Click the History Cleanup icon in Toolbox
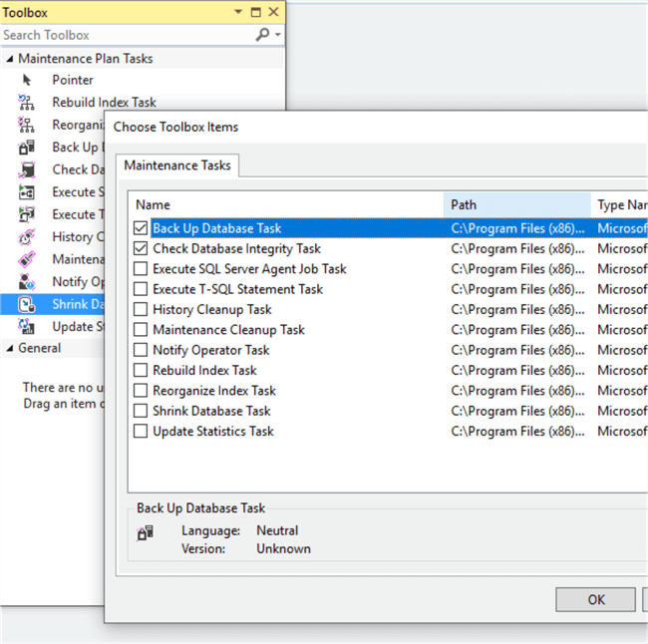The width and height of the screenshot is (648, 644). tap(27, 237)
